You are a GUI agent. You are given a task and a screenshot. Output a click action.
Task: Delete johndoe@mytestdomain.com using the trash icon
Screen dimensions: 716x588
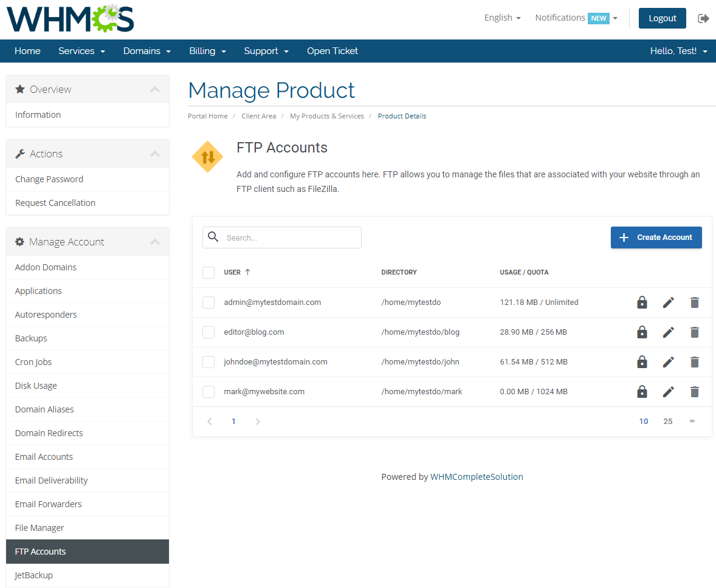tap(694, 361)
